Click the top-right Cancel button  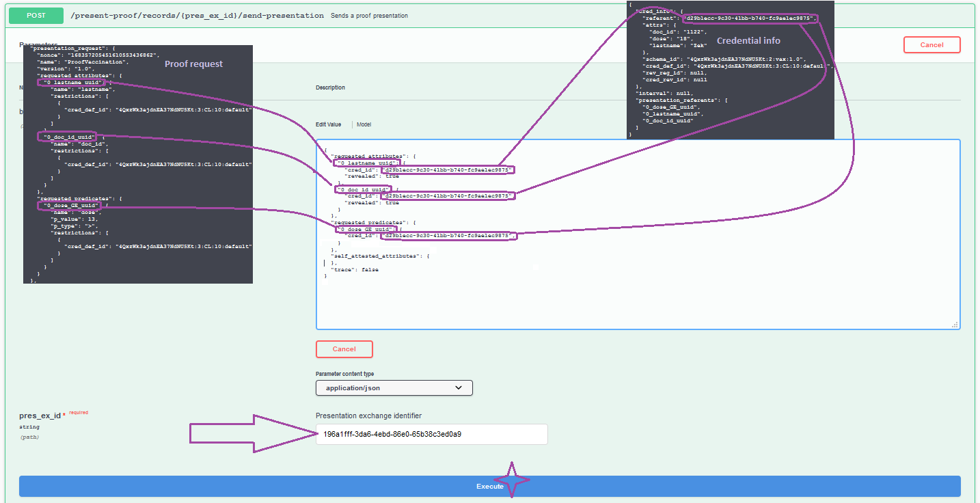[931, 44]
